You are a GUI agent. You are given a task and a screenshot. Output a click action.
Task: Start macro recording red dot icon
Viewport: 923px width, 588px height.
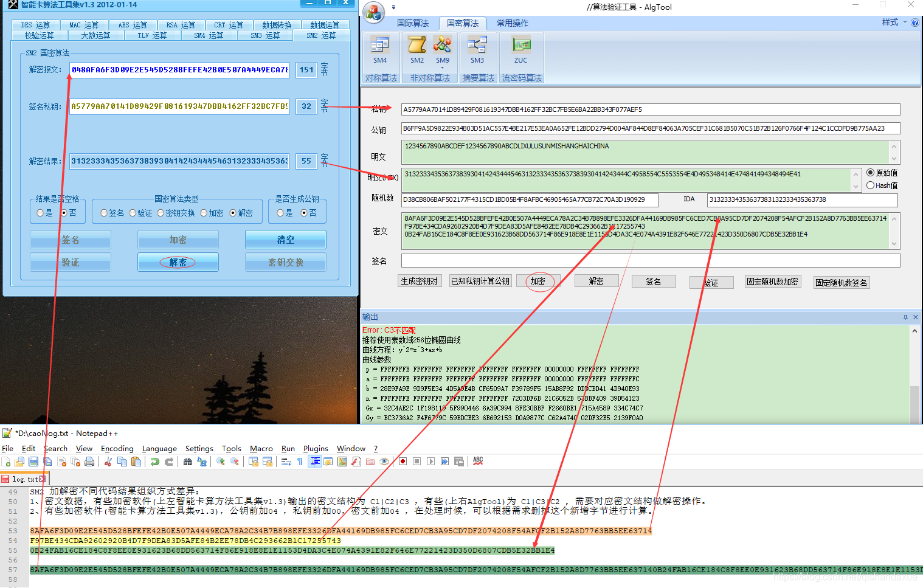pos(403,462)
